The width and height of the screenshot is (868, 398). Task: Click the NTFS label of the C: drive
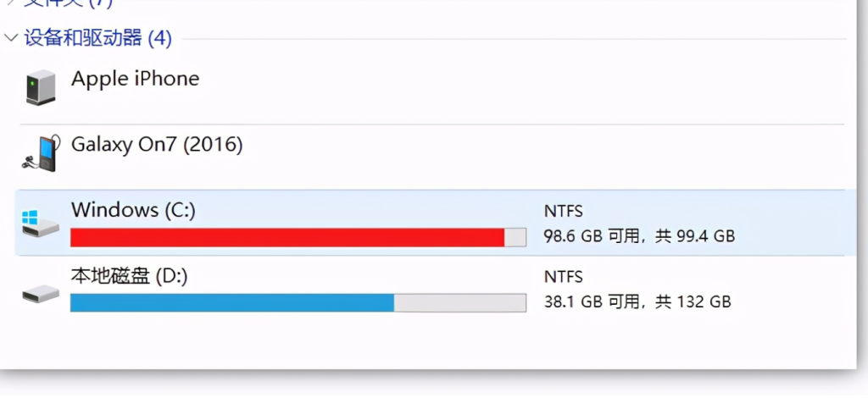tap(563, 211)
